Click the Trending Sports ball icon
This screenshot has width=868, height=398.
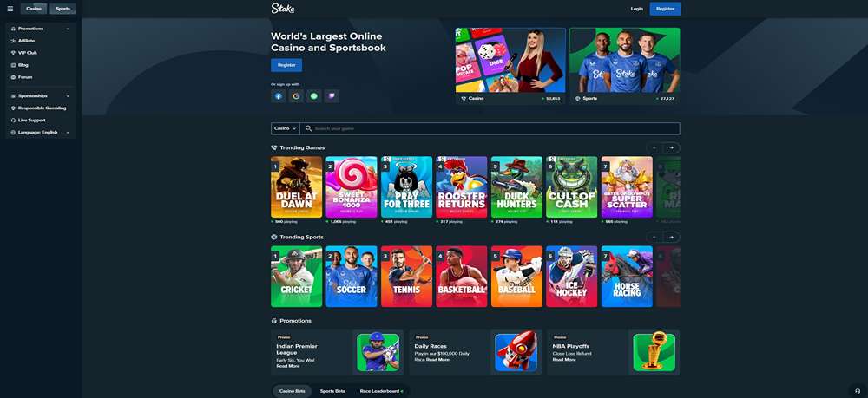pyautogui.click(x=274, y=237)
